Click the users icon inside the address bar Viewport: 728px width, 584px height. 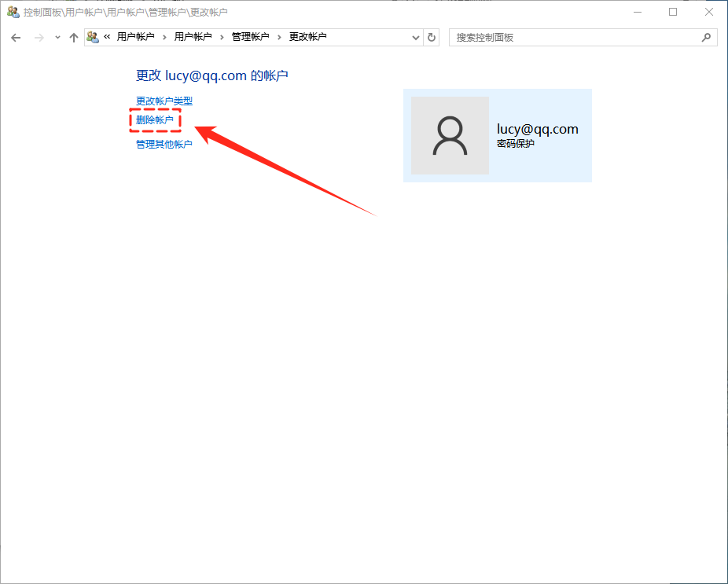pyautogui.click(x=93, y=37)
